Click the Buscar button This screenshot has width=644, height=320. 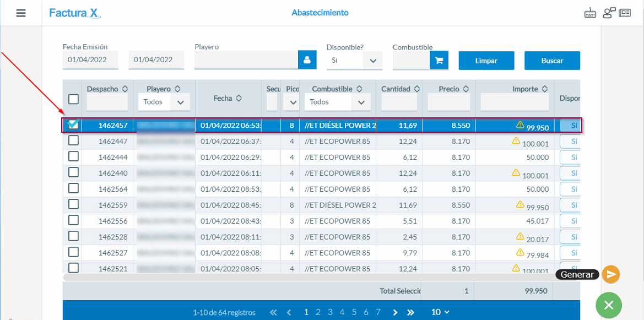[552, 61]
